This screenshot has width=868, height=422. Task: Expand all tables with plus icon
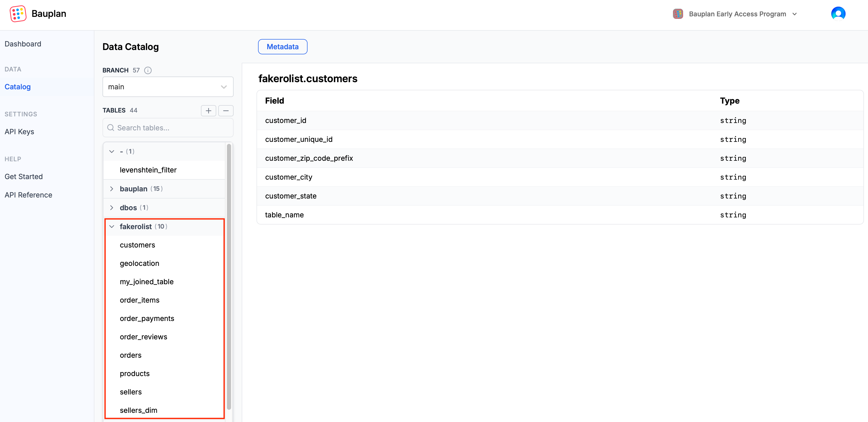pos(208,110)
